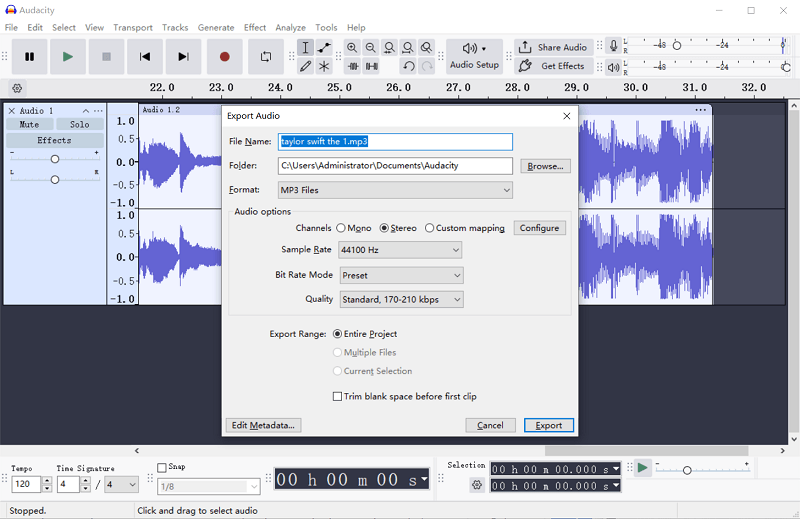The height and width of the screenshot is (519, 800).
Task: Click the Folder path field
Action: point(395,166)
